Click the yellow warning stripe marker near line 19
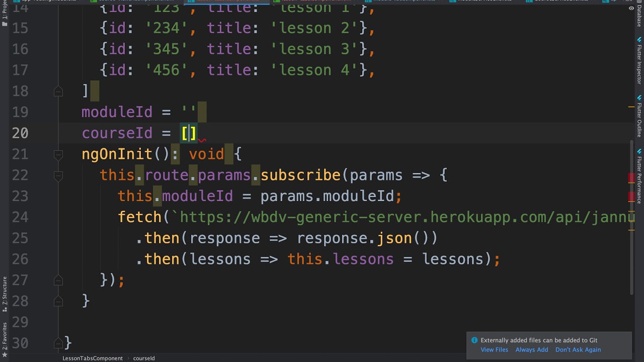Image resolution: width=644 pixels, height=362 pixels. [x=631, y=107]
